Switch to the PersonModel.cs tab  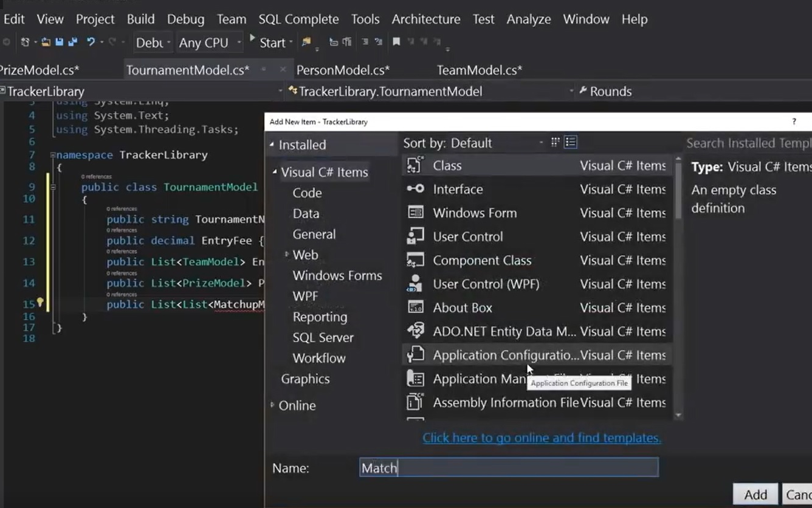(x=343, y=70)
